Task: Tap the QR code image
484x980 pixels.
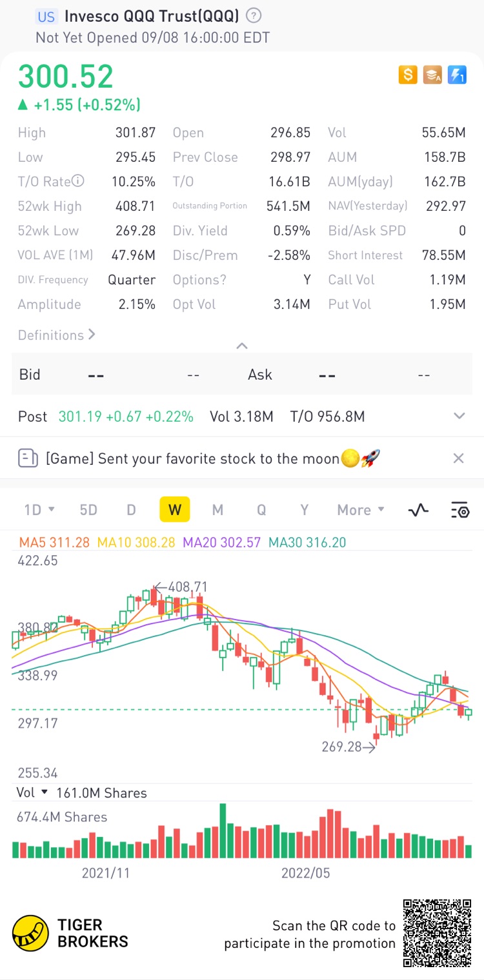Action: point(437,933)
